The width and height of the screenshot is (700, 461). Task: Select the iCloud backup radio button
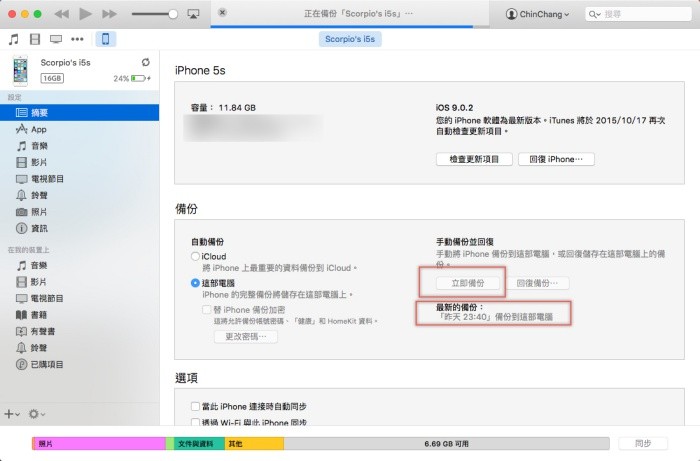196,257
